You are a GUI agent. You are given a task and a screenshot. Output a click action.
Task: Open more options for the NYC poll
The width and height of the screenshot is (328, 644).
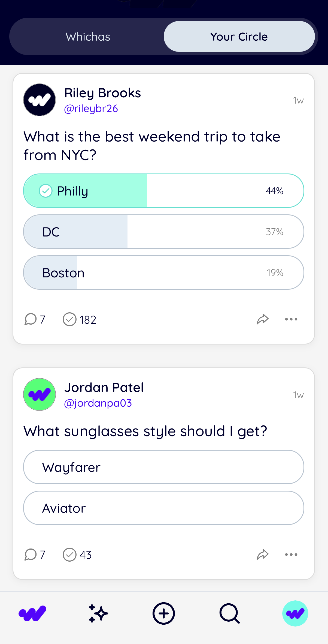click(x=291, y=319)
